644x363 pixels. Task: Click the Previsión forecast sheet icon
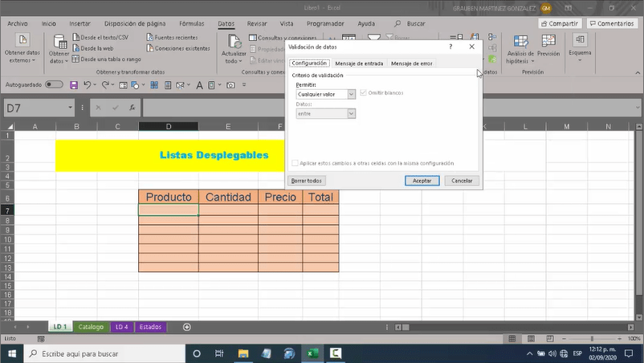(548, 41)
